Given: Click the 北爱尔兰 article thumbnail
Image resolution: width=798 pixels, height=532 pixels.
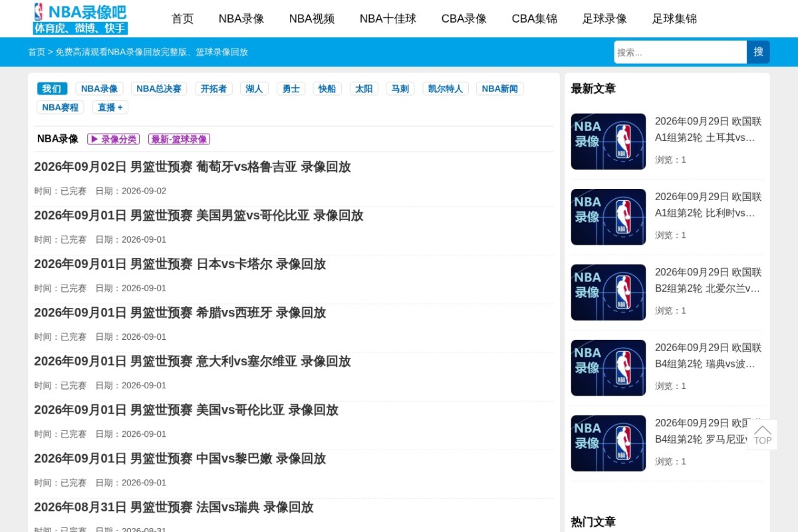Looking at the screenshot, I should pos(608,293).
